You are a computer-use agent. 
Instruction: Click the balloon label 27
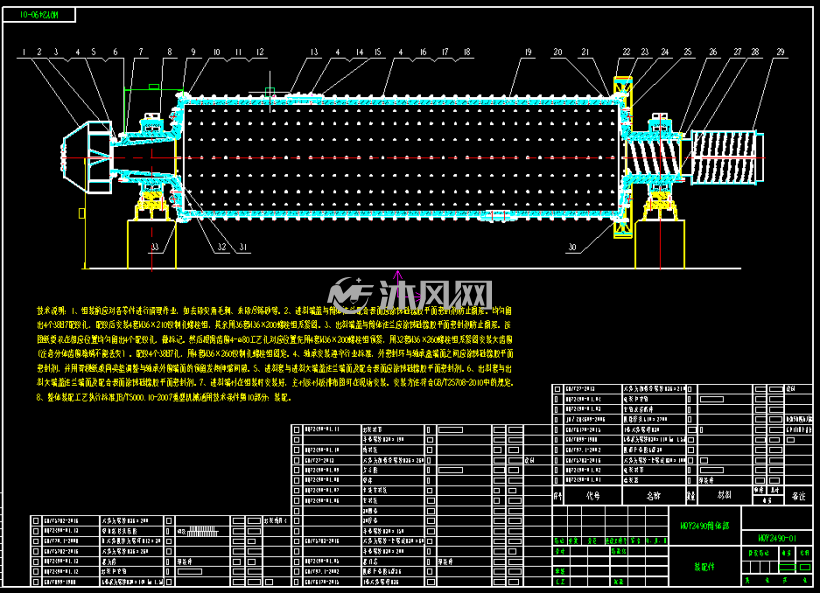coord(737,52)
